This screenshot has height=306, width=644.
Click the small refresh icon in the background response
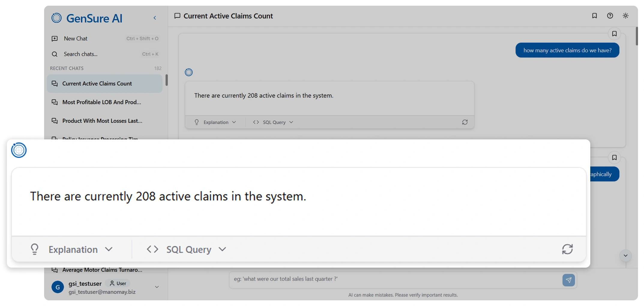[465, 122]
